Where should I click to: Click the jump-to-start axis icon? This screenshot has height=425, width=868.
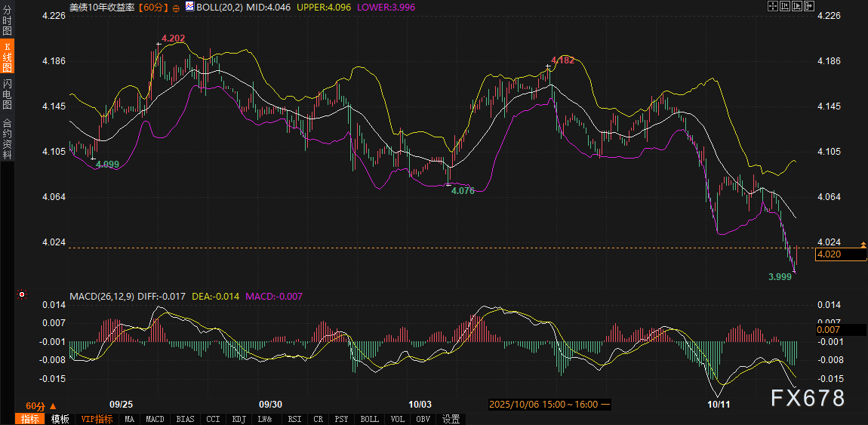click(x=784, y=6)
